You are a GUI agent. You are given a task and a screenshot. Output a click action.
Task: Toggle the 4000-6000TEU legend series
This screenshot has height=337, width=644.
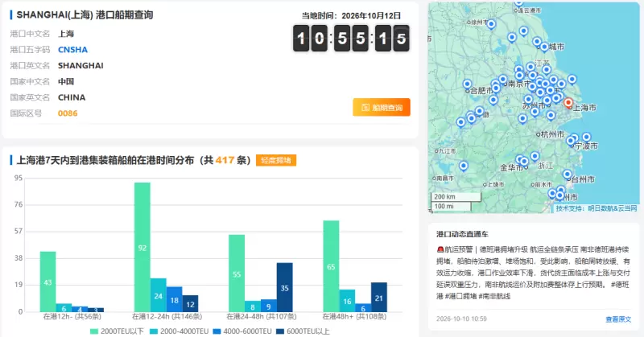point(242,331)
